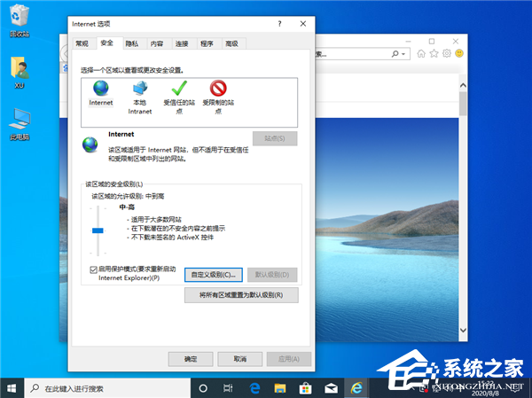
Task: Open Task View on the taskbar
Action: click(x=228, y=388)
